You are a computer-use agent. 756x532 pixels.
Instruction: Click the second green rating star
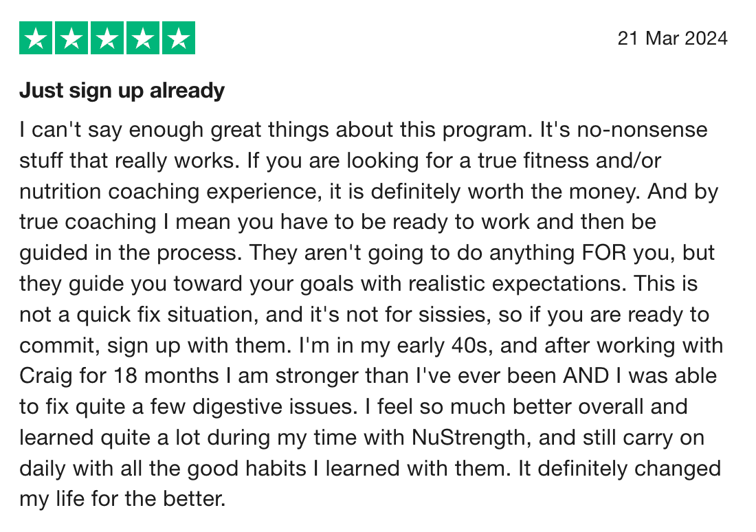coord(71,38)
